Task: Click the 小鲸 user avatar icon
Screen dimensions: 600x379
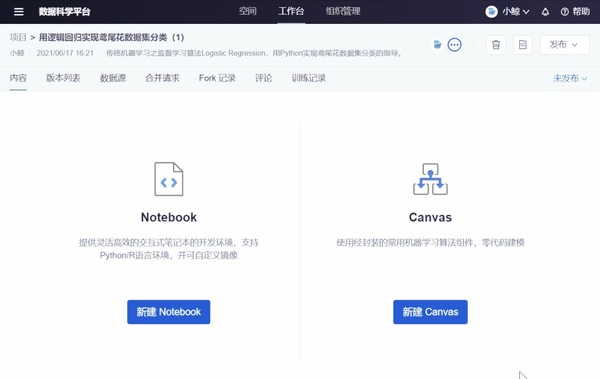Action: click(491, 12)
